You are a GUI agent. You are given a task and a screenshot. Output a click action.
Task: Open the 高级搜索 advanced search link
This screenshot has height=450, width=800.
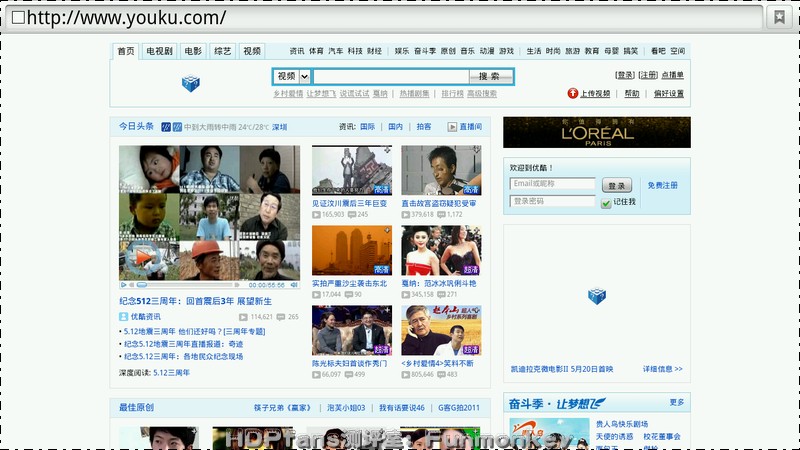point(482,93)
